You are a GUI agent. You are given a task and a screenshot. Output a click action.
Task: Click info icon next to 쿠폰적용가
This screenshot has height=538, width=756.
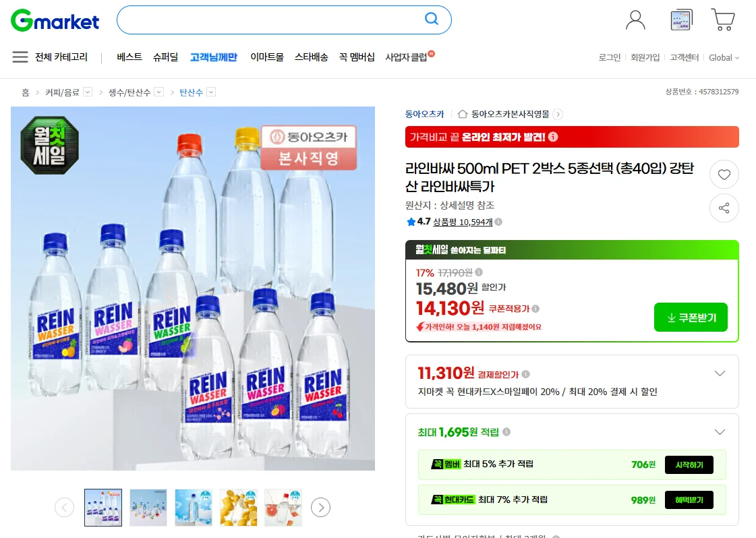[535, 309]
